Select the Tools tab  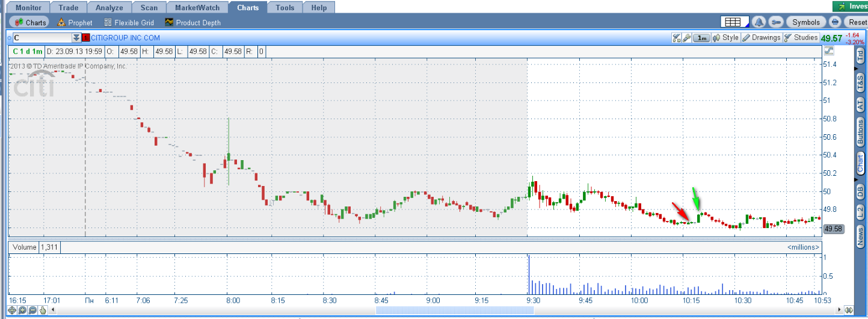tap(285, 8)
